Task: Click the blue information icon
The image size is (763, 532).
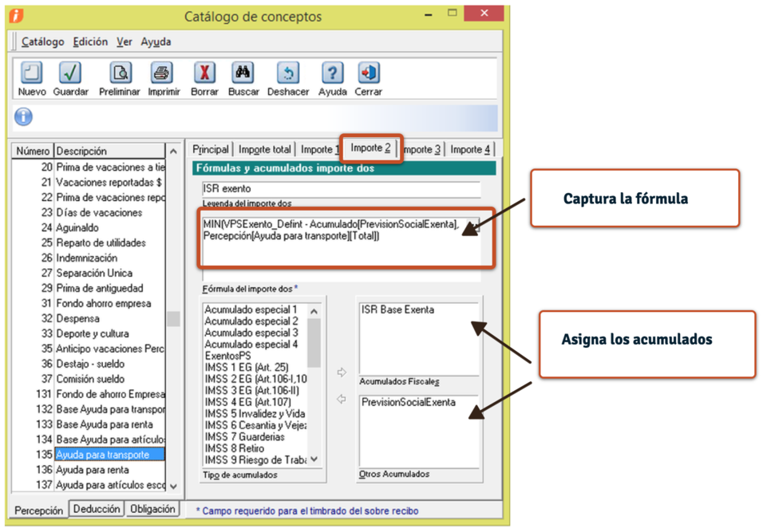Action: 23,116
